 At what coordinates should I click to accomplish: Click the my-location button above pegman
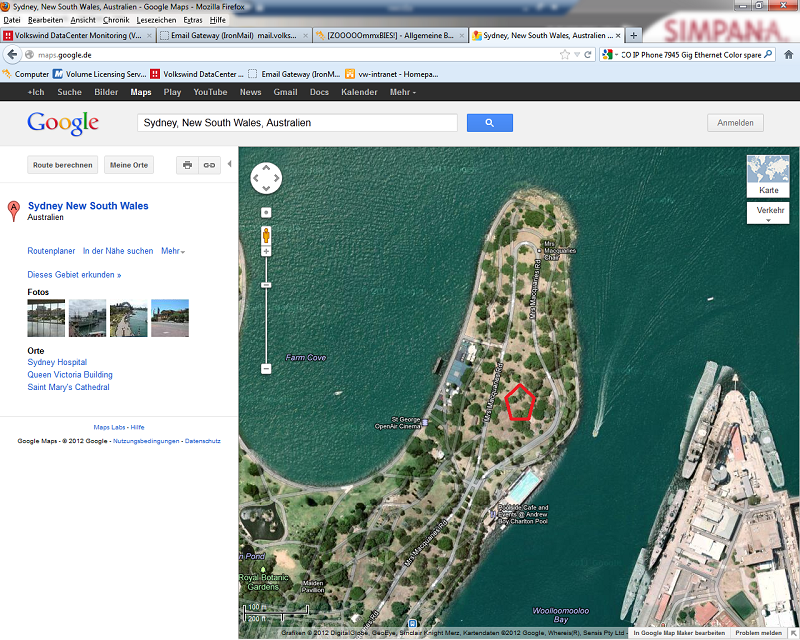pyautogui.click(x=266, y=212)
